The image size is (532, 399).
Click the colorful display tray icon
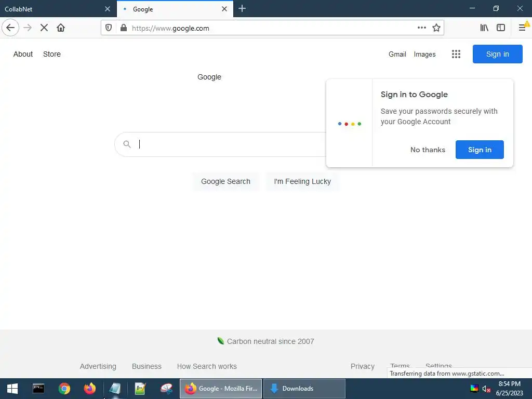(474, 389)
